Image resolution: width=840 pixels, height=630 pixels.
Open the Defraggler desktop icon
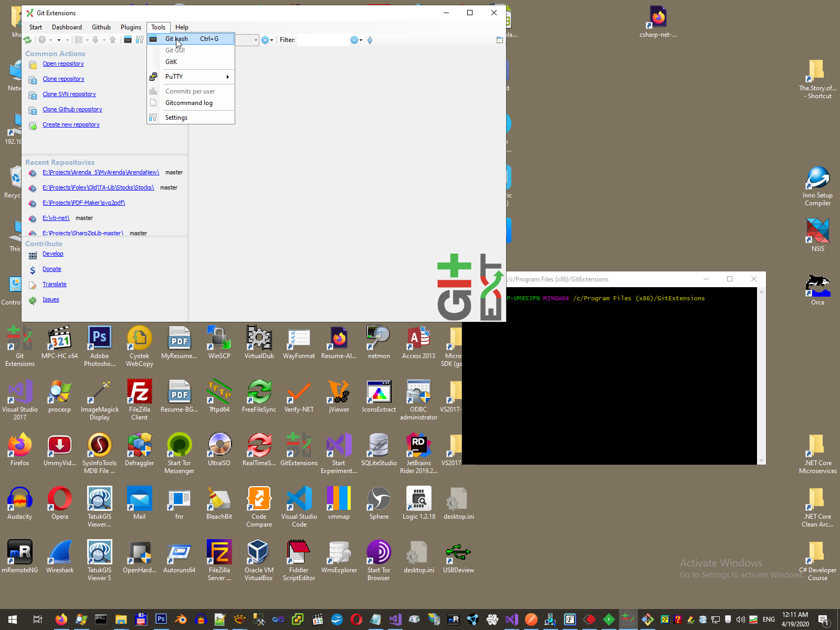140,449
